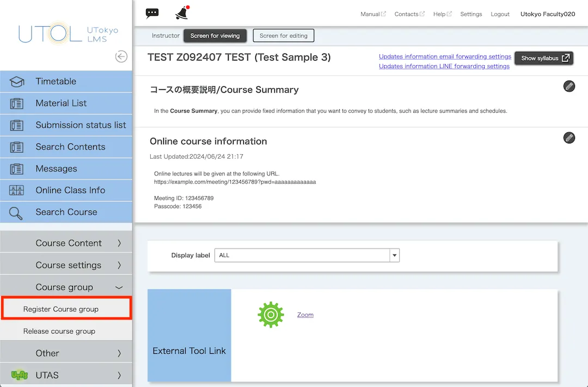Collapse sidebar with the left arrow icon
Image resolution: width=588 pixels, height=387 pixels.
click(x=121, y=57)
